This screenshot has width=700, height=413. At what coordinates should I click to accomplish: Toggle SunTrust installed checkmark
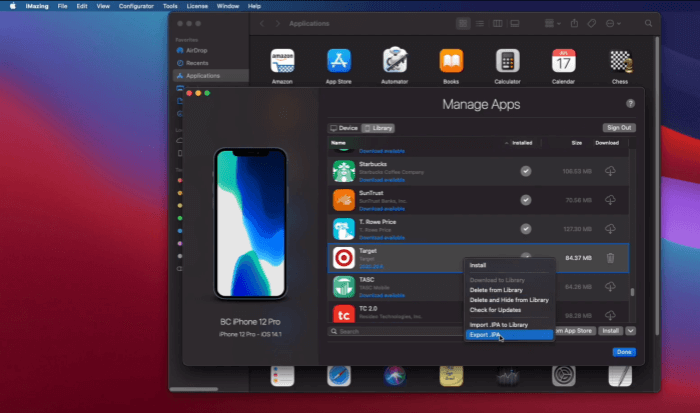click(526, 200)
